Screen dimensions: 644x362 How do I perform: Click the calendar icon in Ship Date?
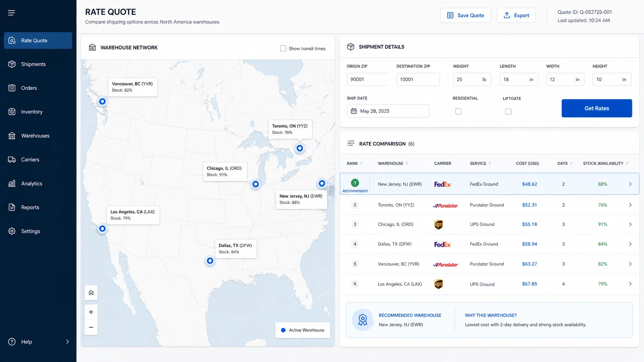(x=354, y=111)
